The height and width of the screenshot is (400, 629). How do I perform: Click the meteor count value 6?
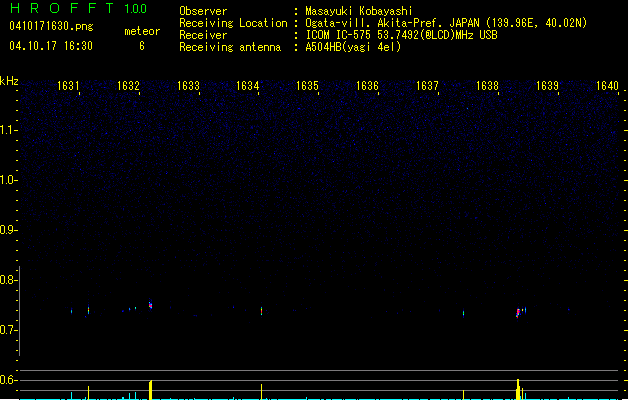(142, 46)
